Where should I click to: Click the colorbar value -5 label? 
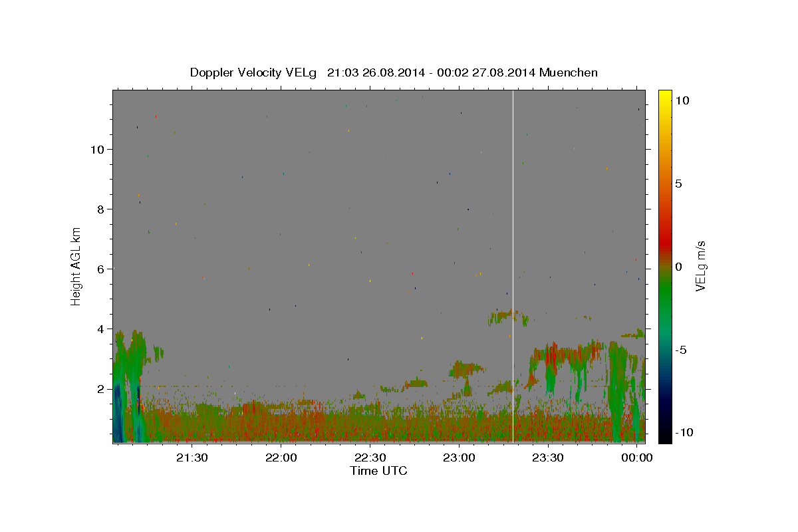[x=681, y=350]
